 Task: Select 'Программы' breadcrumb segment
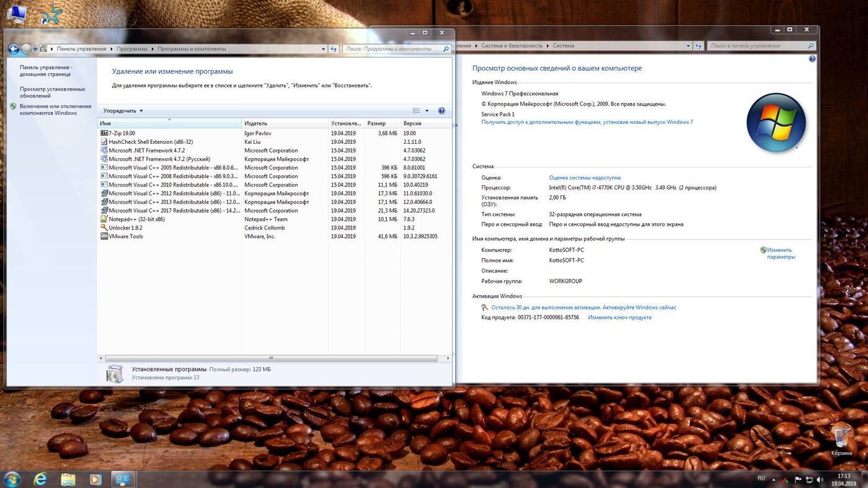coord(131,49)
